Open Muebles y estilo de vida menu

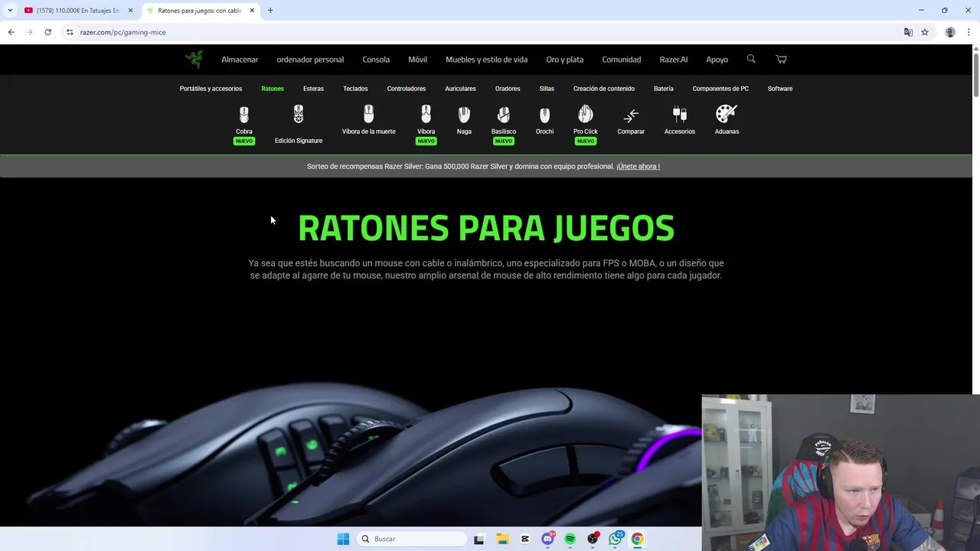click(x=486, y=60)
